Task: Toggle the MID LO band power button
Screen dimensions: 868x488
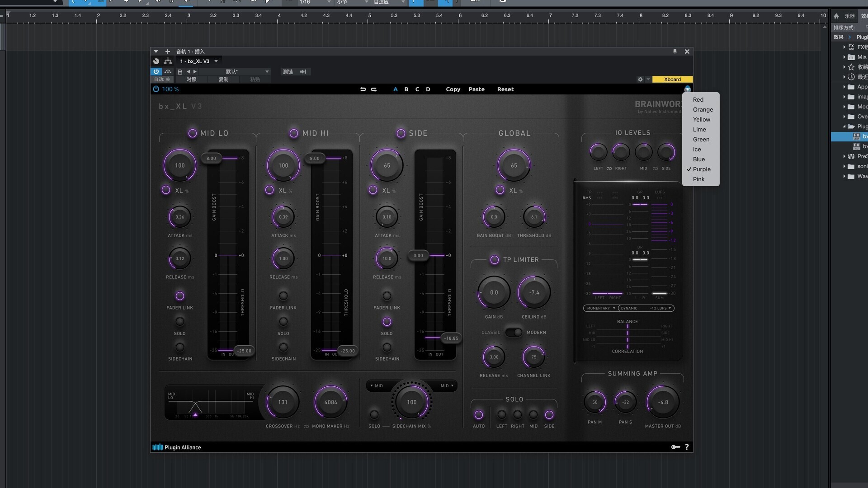Action: [193, 133]
